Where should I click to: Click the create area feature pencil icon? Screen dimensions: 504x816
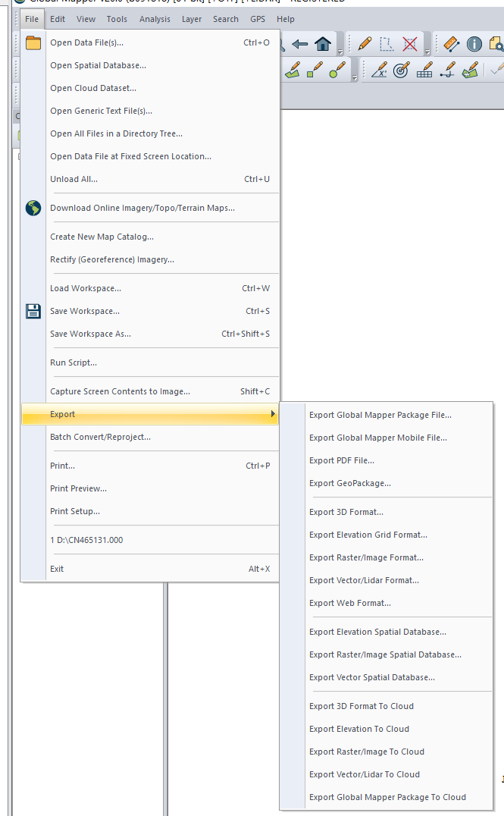click(293, 70)
